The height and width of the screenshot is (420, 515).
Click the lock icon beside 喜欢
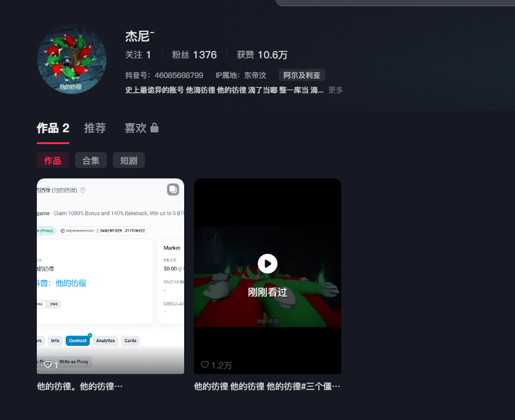154,128
